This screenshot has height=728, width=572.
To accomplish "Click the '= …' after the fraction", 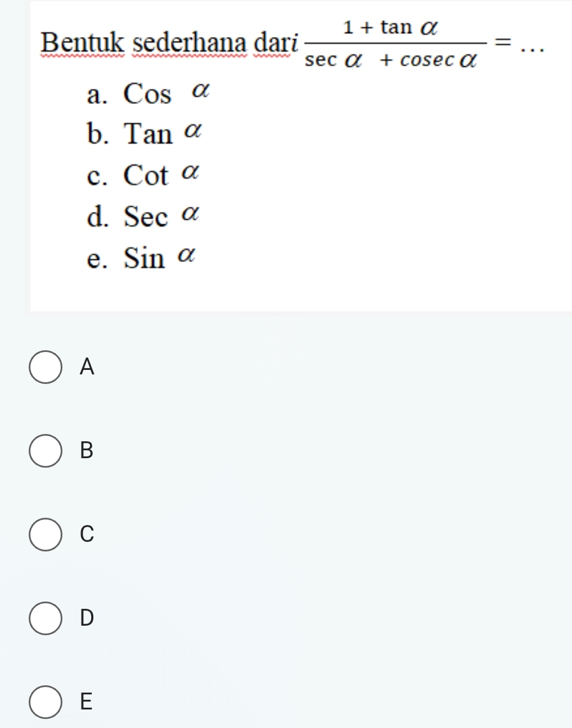I will click(x=518, y=43).
